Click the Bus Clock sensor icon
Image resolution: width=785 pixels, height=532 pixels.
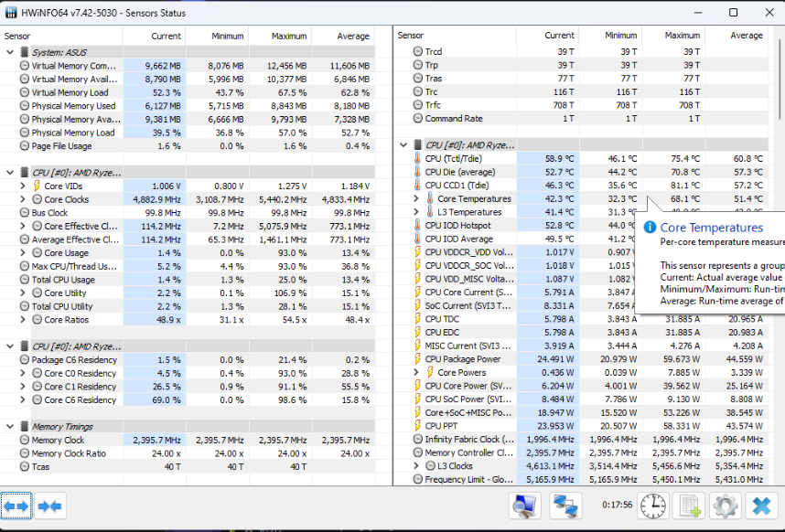pyautogui.click(x=24, y=212)
